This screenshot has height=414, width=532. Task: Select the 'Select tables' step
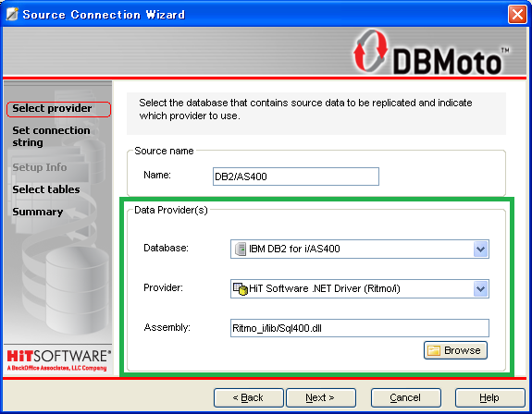pyautogui.click(x=46, y=189)
